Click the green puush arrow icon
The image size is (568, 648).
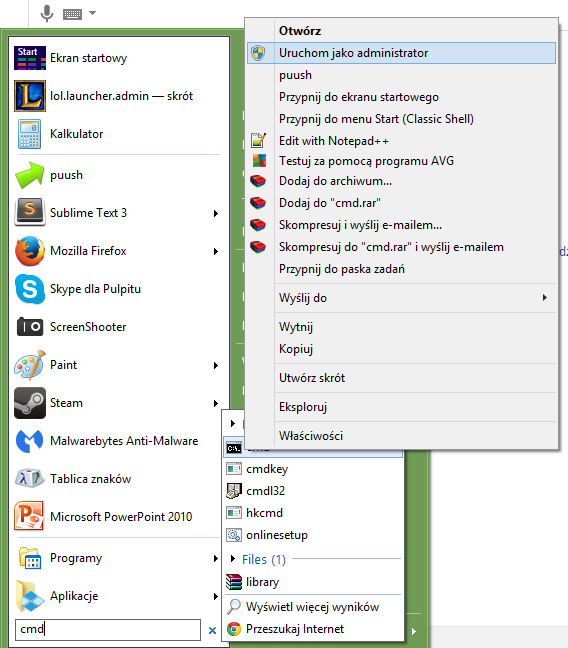click(30, 175)
